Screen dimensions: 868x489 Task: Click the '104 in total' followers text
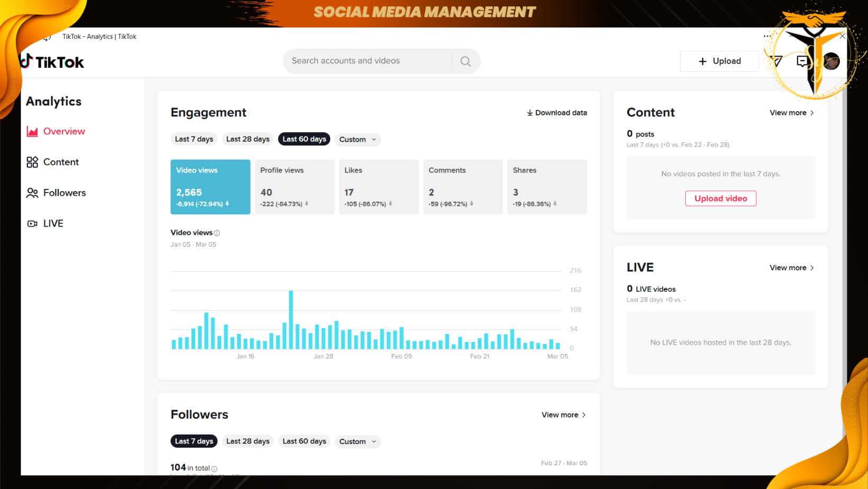pyautogui.click(x=190, y=468)
